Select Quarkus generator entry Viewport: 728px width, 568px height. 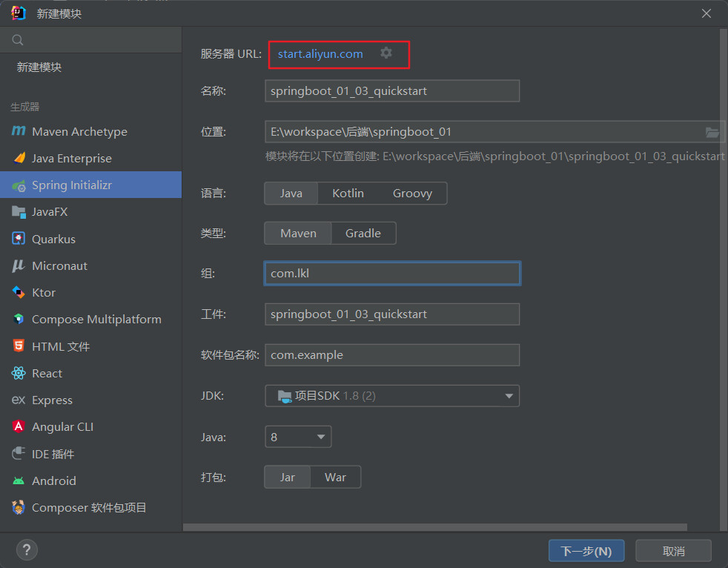[90, 240]
